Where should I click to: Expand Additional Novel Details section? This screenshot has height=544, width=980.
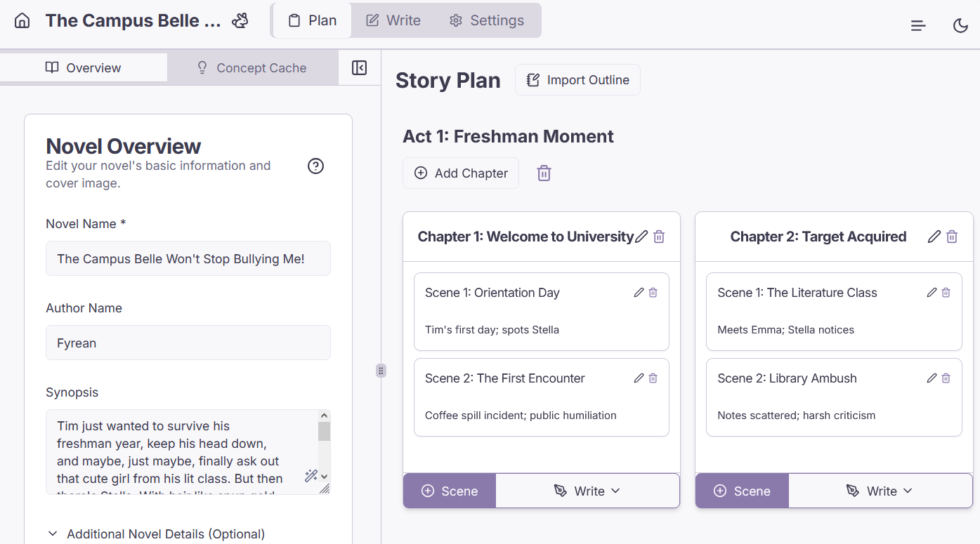point(155,533)
